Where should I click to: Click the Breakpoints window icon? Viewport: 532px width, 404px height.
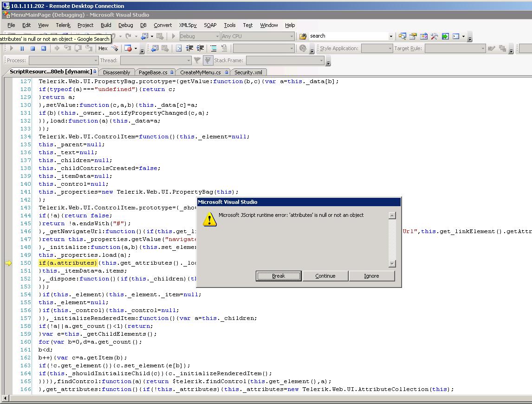click(x=128, y=49)
